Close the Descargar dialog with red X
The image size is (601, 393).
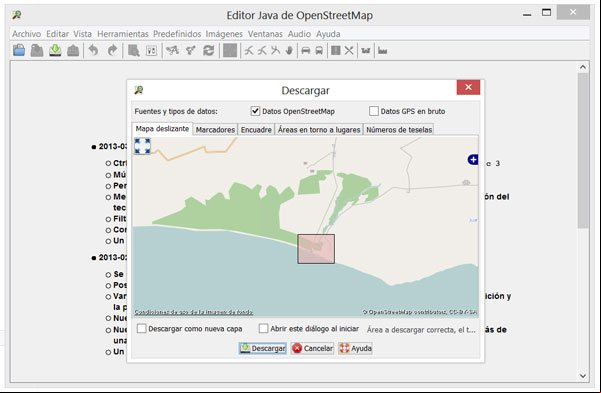pyautogui.click(x=468, y=87)
